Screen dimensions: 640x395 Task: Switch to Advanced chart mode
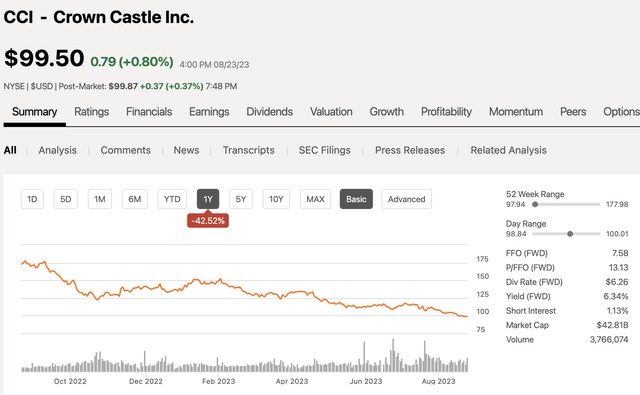click(x=407, y=199)
